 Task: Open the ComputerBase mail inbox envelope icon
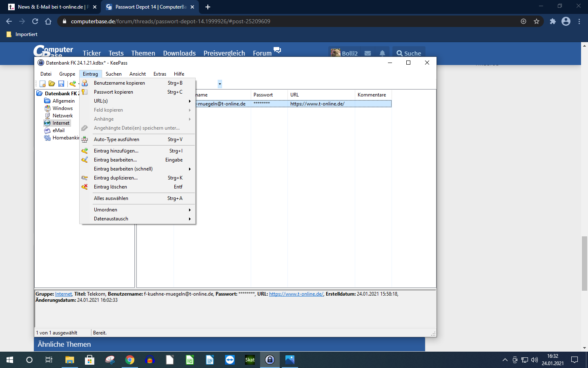coord(367,53)
